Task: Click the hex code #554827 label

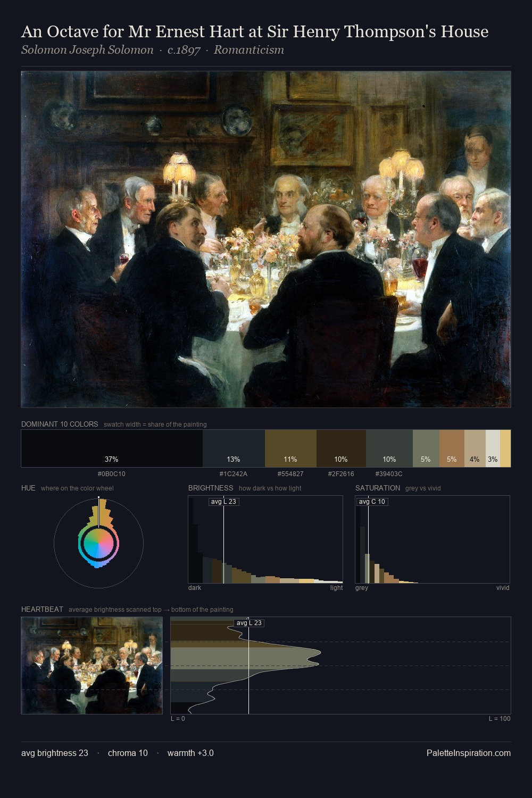Action: pyautogui.click(x=290, y=473)
